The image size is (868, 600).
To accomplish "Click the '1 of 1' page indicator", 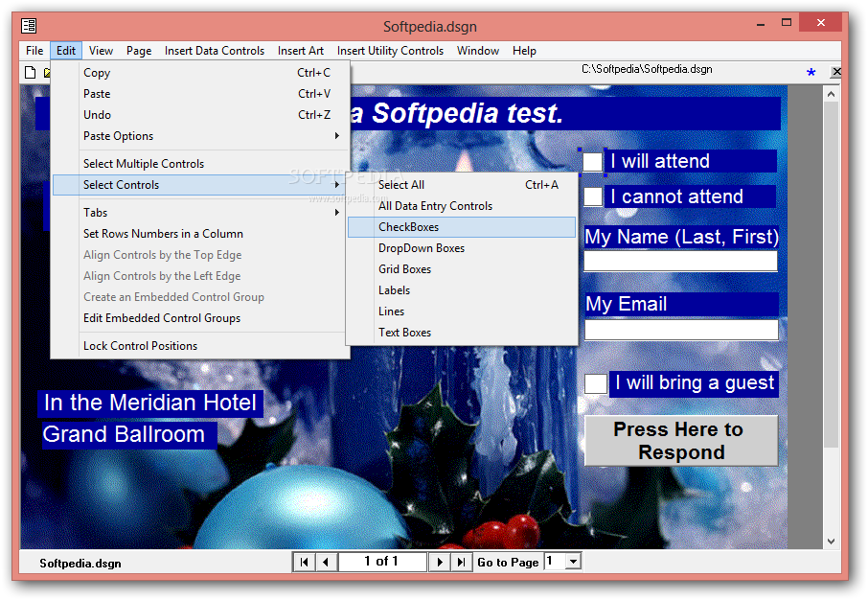I will click(381, 562).
